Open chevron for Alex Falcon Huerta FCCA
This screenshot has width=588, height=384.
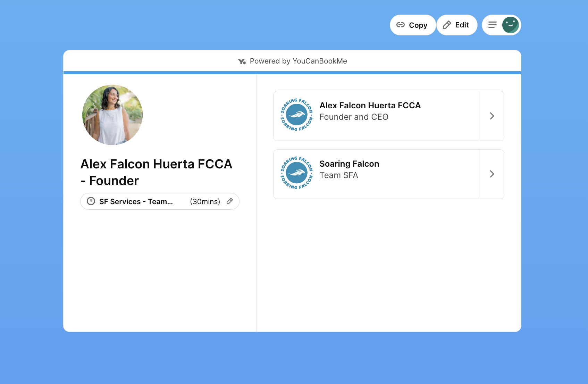(x=492, y=116)
